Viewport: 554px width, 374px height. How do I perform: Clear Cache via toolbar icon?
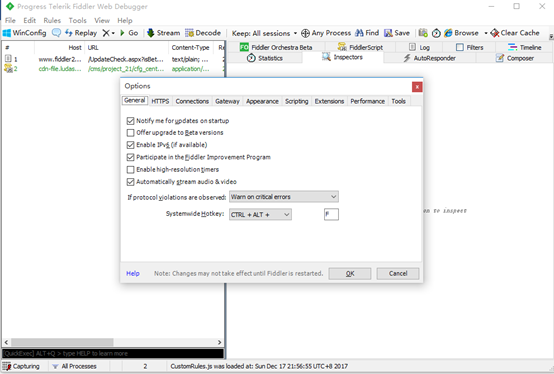[x=515, y=33]
